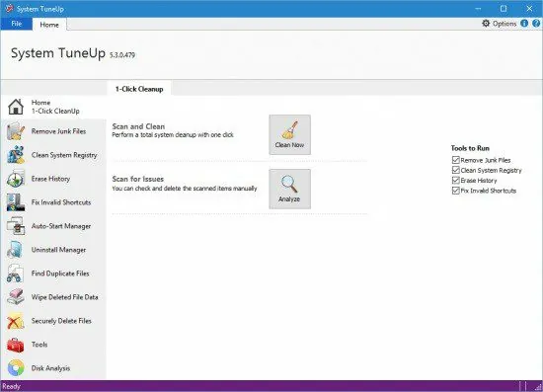The image size is (543, 392).
Task: Open the Auto-Start Manager icon
Action: tap(16, 226)
